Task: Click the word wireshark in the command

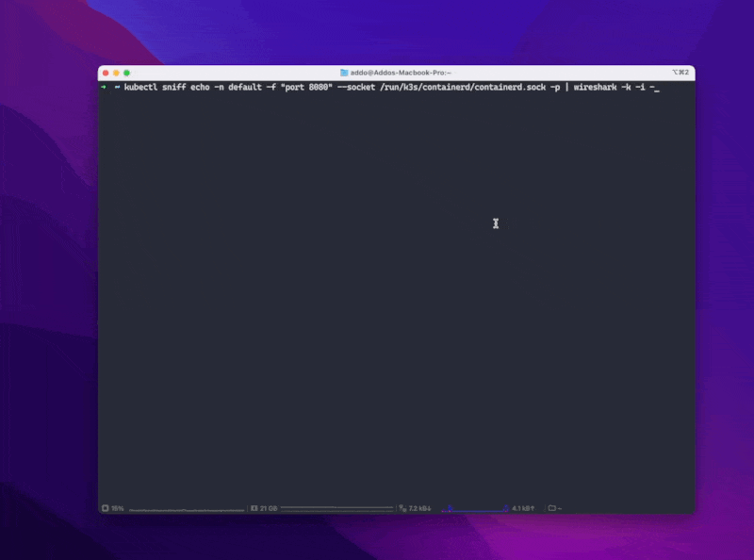Action: tap(595, 87)
